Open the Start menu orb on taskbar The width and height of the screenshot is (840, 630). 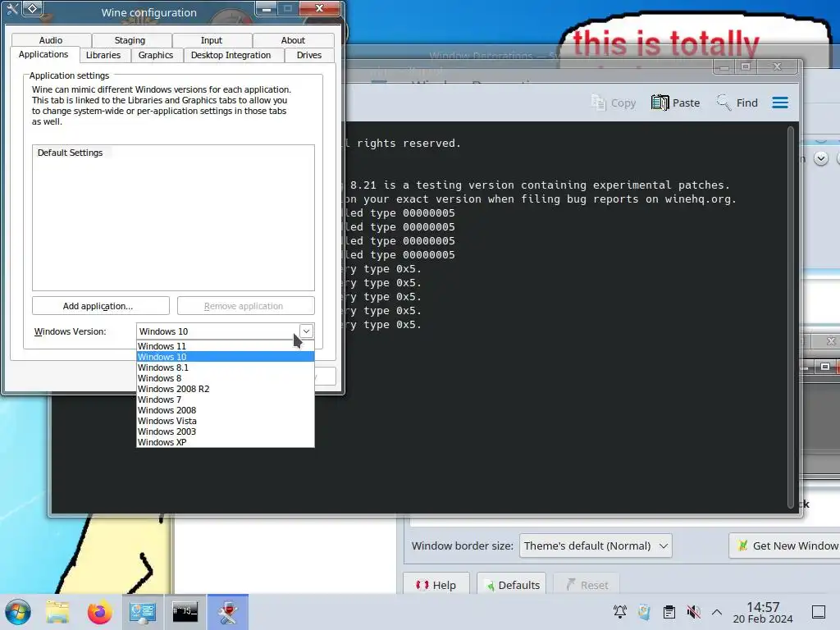tap(18, 612)
